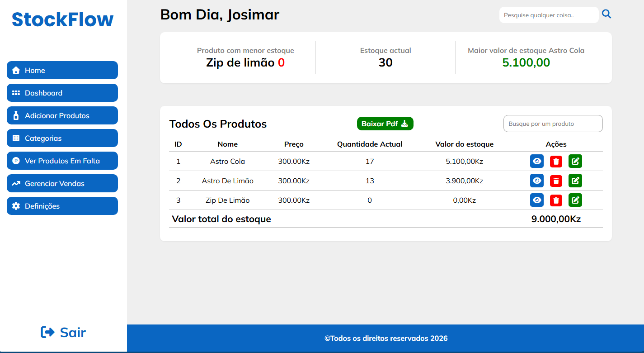Delete Astro Cola using the trash icon
This screenshot has width=644, height=353.
tap(556, 161)
